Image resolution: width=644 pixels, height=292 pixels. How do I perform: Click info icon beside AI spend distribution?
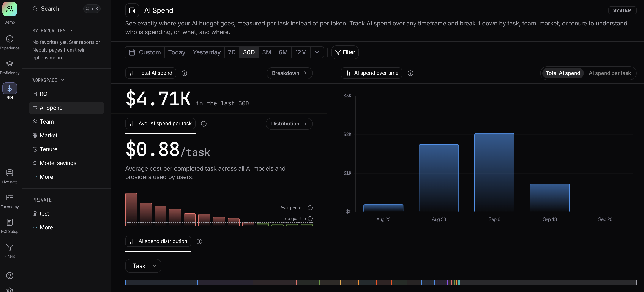199,241
